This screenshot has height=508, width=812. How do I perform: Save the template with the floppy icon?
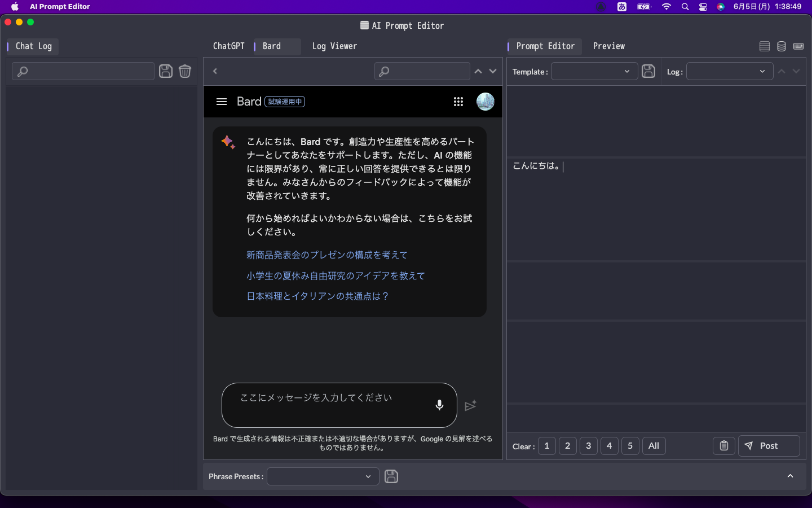pos(648,71)
